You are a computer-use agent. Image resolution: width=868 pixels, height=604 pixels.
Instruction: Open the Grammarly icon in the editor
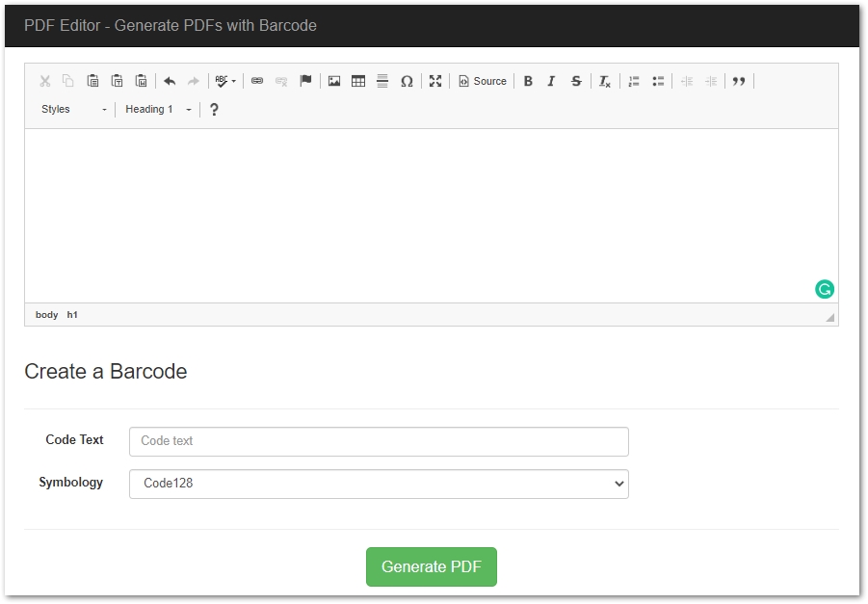pos(824,288)
